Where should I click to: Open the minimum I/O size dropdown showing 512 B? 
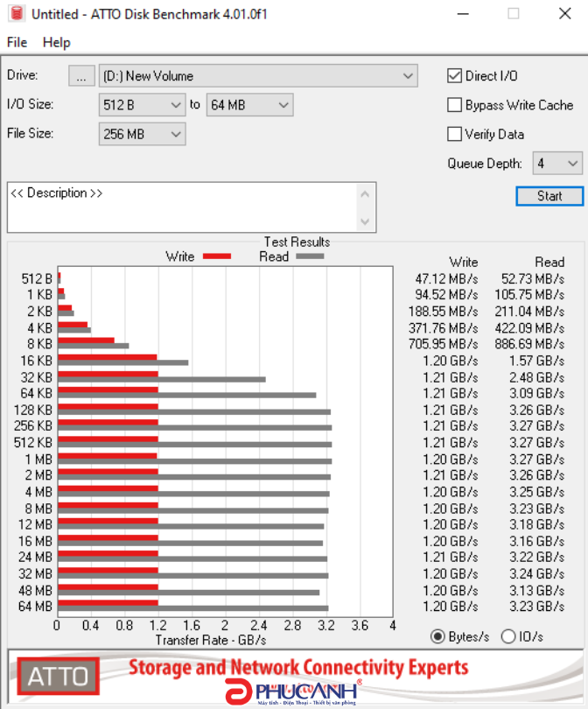(142, 105)
